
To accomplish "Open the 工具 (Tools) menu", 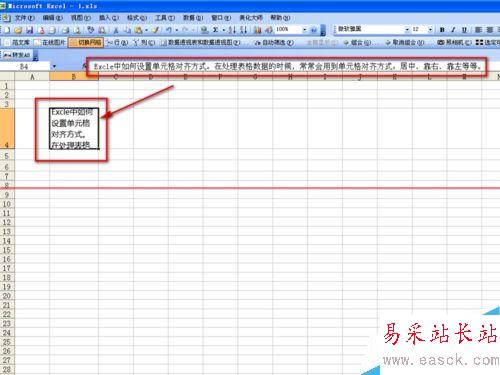I will (165, 18).
